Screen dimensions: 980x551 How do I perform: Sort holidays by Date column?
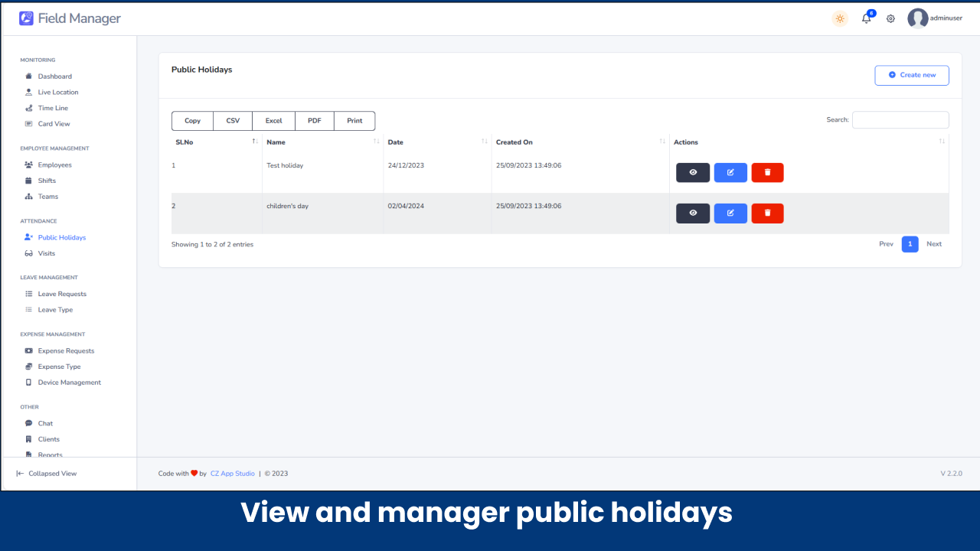coord(484,142)
